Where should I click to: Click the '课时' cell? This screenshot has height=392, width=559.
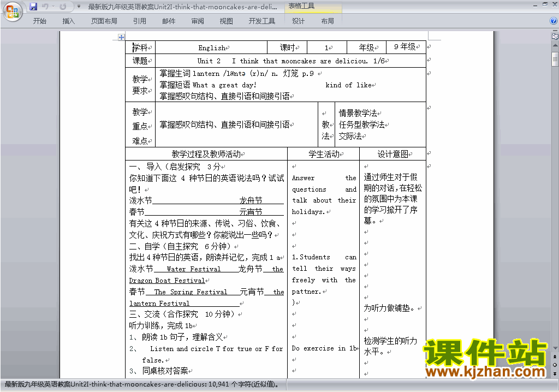click(x=287, y=47)
